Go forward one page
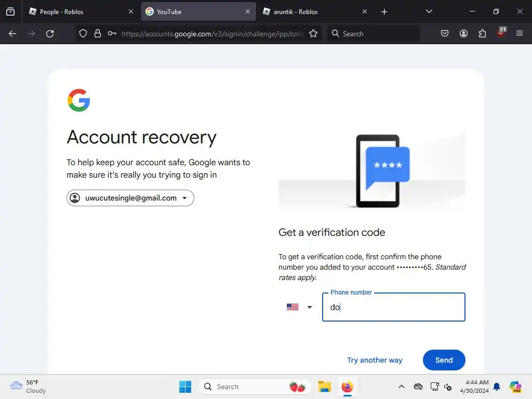This screenshot has height=399, width=532. [x=31, y=34]
